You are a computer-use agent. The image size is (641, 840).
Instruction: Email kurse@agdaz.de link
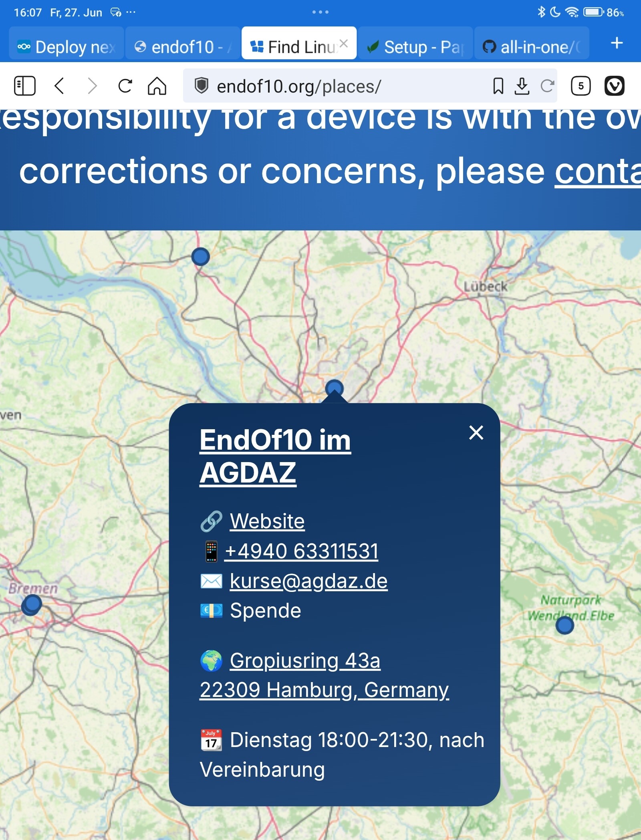pos(308,581)
